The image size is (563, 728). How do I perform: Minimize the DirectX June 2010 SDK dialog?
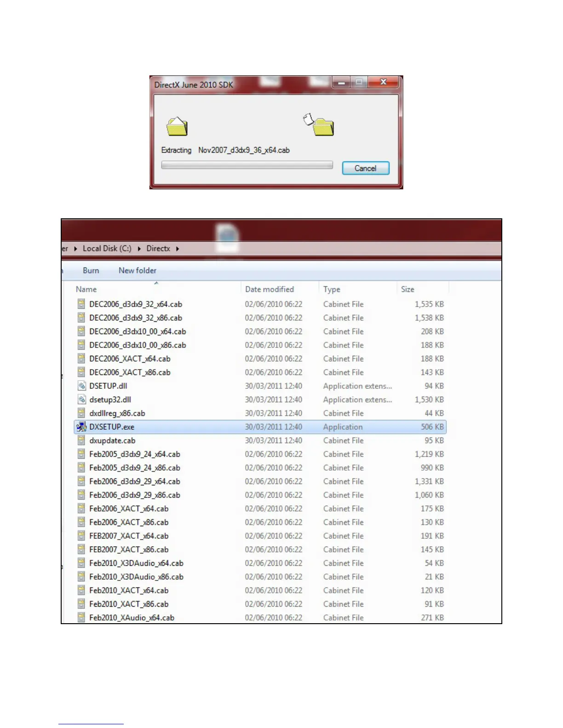(x=341, y=83)
